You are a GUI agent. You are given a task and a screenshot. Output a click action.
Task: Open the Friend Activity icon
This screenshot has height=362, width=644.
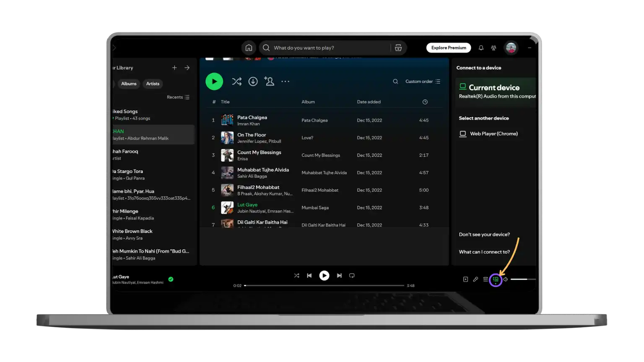tap(493, 48)
